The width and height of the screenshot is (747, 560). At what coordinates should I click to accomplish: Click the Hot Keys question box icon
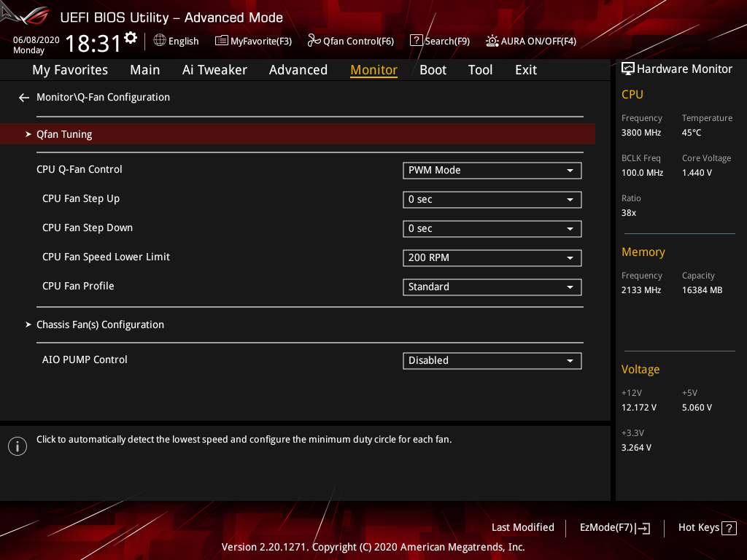click(729, 528)
